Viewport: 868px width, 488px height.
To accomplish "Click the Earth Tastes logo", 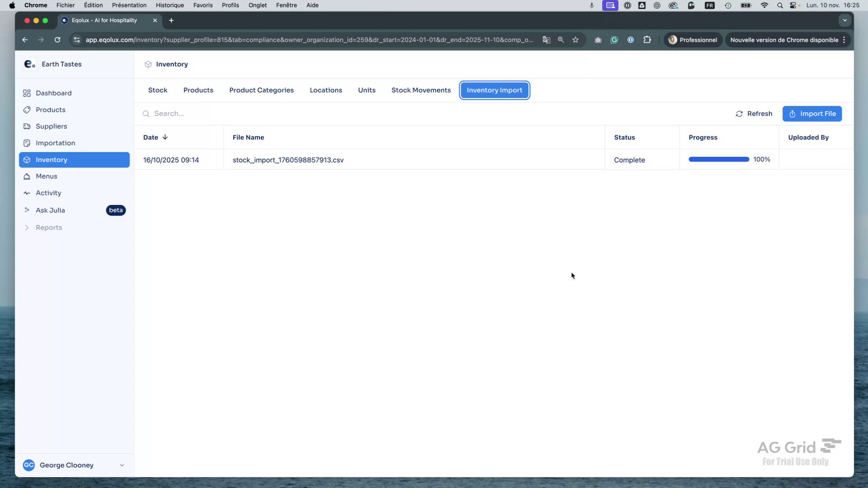I will click(29, 64).
